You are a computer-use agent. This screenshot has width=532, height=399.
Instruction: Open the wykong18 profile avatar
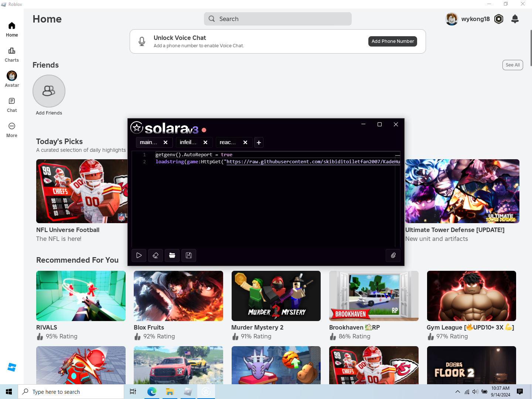pyautogui.click(x=452, y=19)
